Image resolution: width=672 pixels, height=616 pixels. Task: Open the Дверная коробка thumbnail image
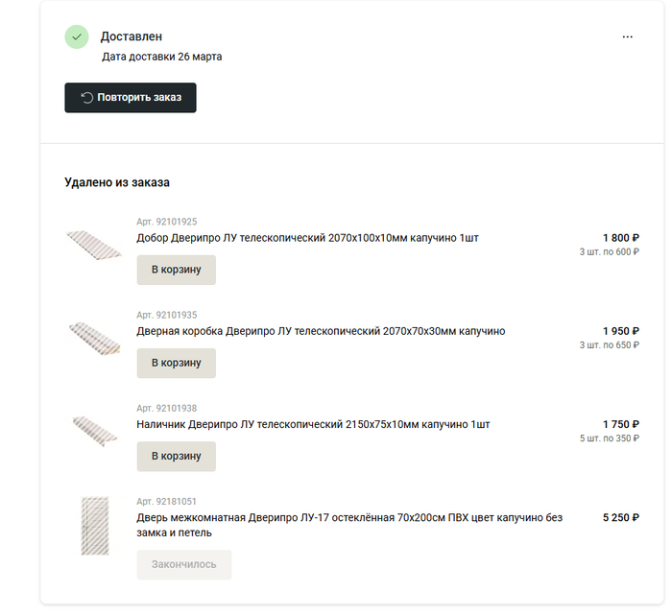[94, 339]
